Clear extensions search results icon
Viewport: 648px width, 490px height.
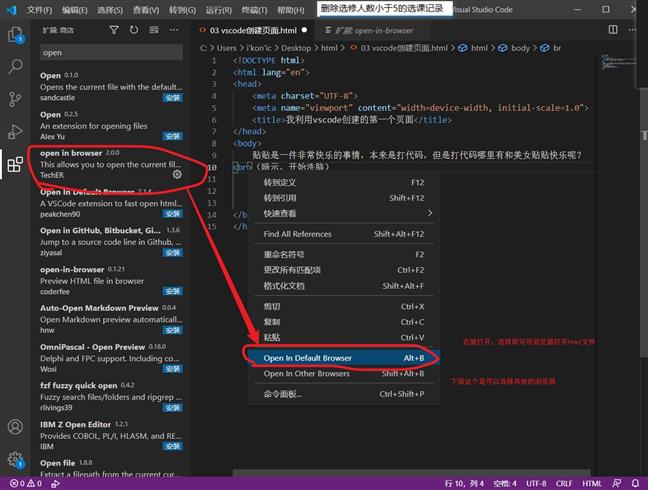(x=154, y=30)
